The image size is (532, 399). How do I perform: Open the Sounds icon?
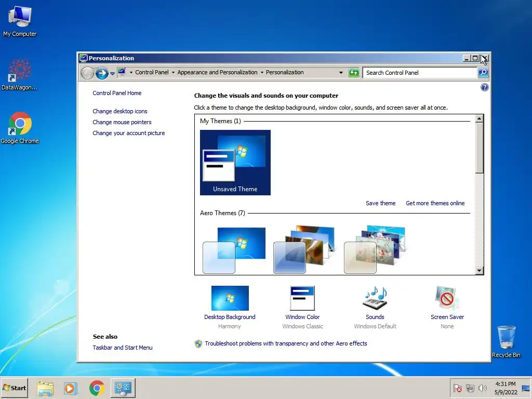[x=375, y=298]
